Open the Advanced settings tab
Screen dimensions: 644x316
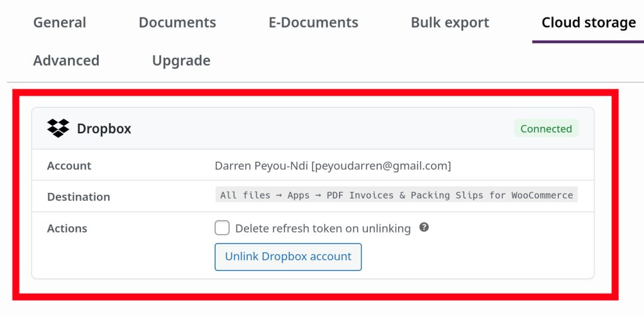coord(66,60)
